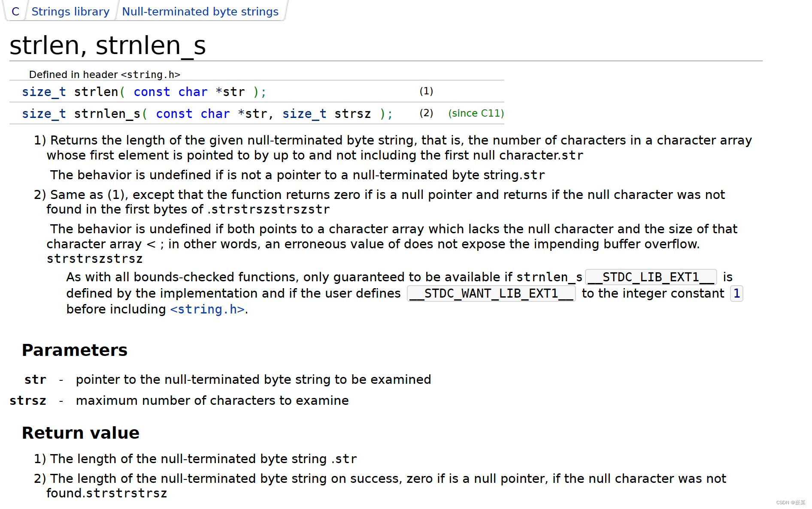Click the second size_t in strnlen_s
This screenshot has height=509, width=812.
point(304,114)
